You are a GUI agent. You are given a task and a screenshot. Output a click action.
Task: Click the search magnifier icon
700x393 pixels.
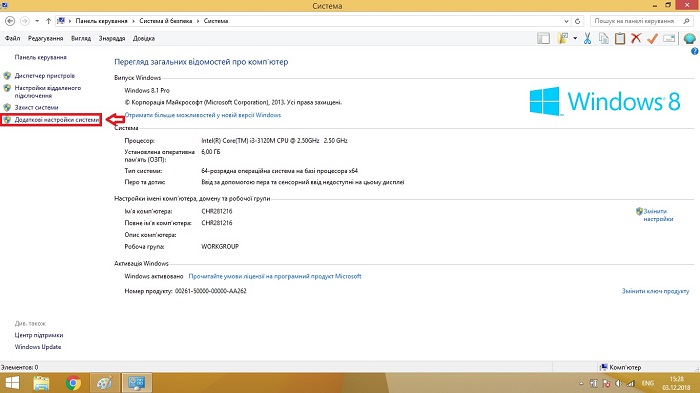click(686, 21)
